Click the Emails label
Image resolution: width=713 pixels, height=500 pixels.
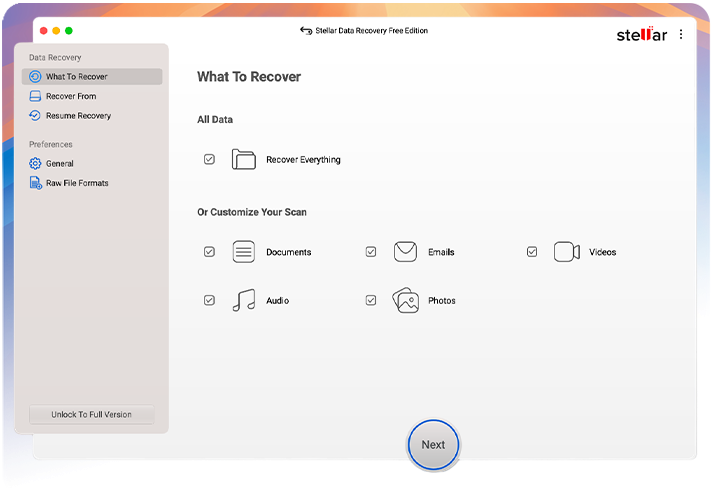click(x=441, y=252)
